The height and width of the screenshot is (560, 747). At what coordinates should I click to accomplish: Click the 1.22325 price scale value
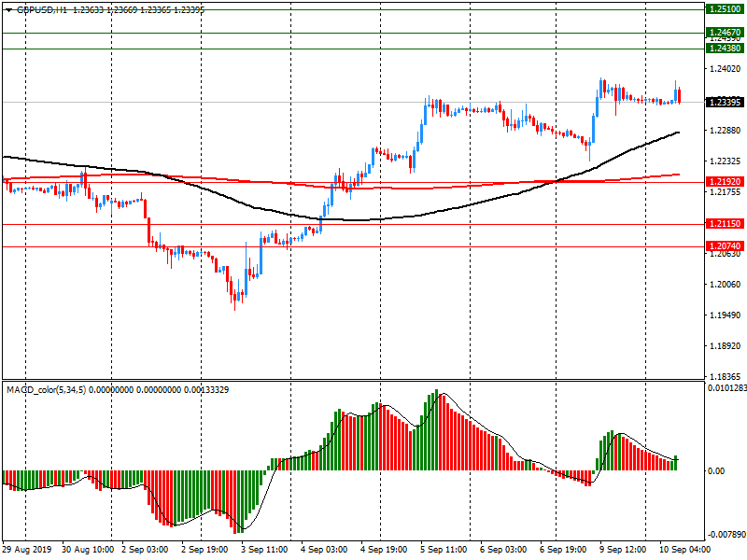coord(726,161)
